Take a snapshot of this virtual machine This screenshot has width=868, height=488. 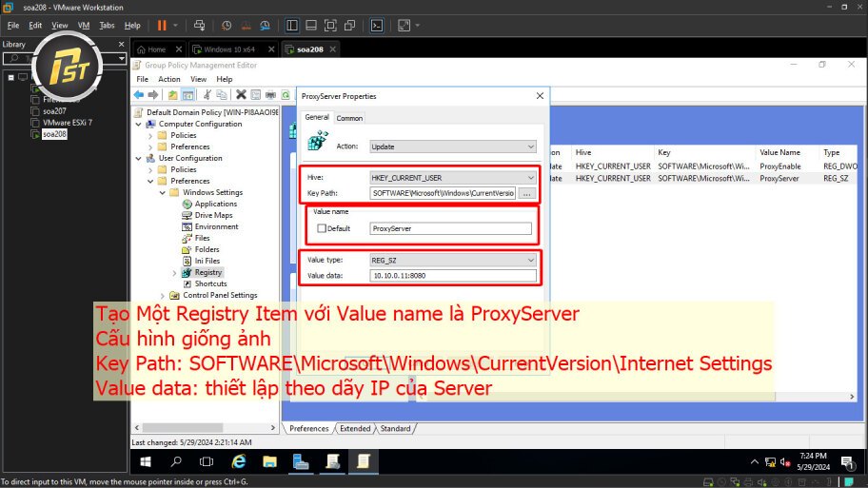(x=227, y=26)
